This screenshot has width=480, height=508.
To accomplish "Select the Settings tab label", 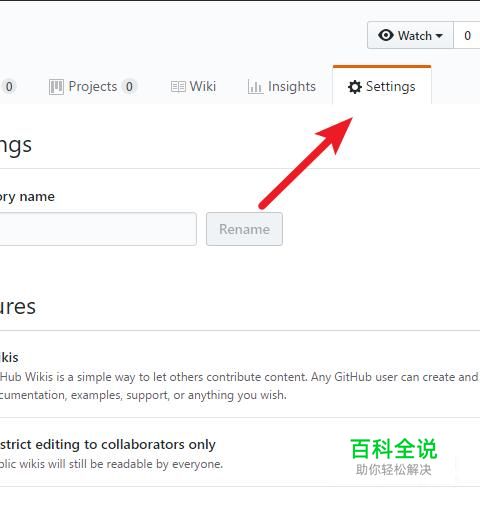I will click(391, 87).
